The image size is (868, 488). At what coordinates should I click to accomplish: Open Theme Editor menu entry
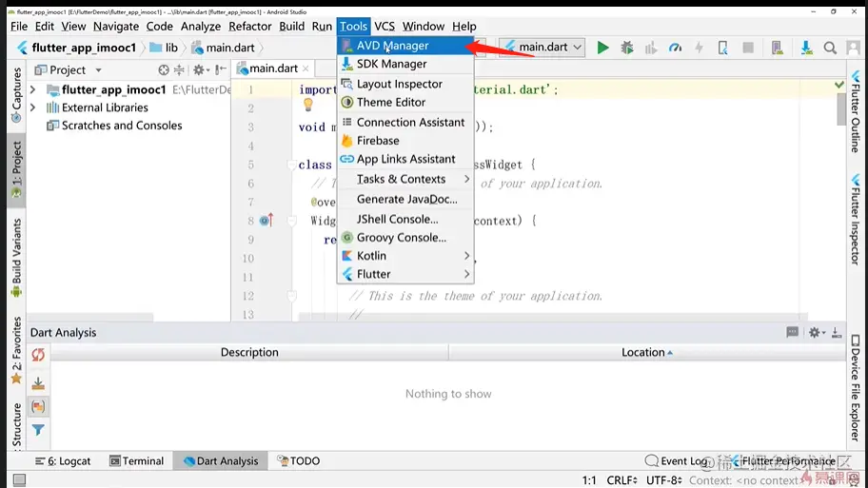click(405, 102)
